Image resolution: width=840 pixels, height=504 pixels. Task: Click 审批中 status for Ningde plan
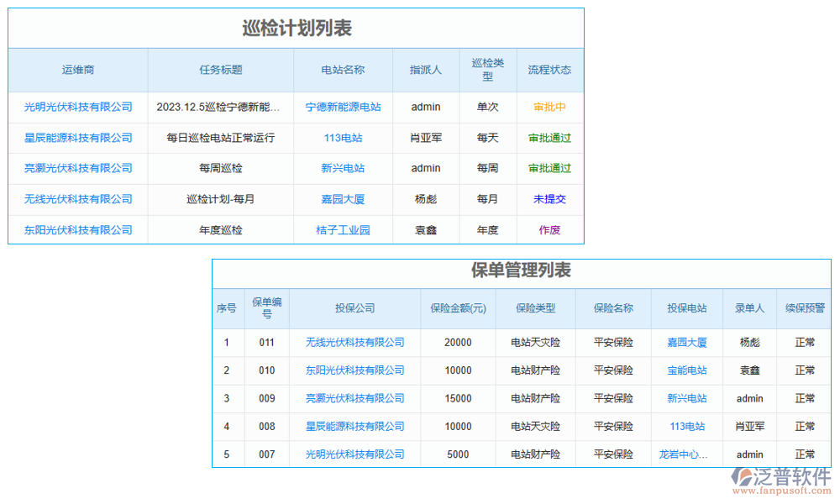pos(549,107)
